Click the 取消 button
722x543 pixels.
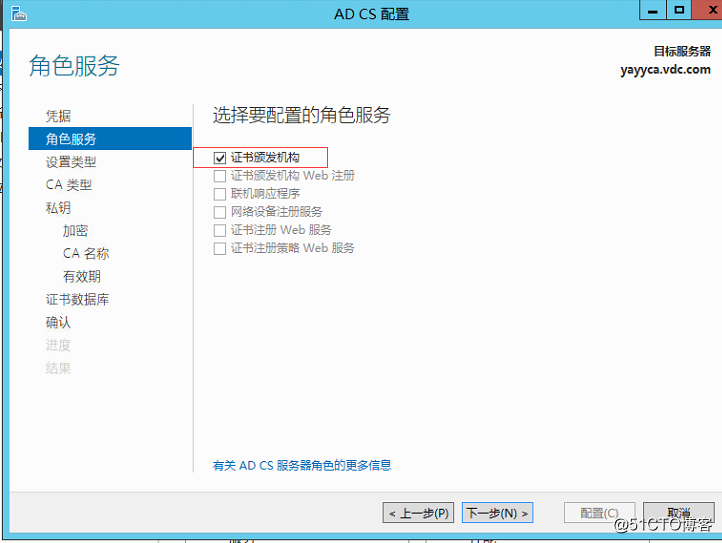[x=679, y=513]
